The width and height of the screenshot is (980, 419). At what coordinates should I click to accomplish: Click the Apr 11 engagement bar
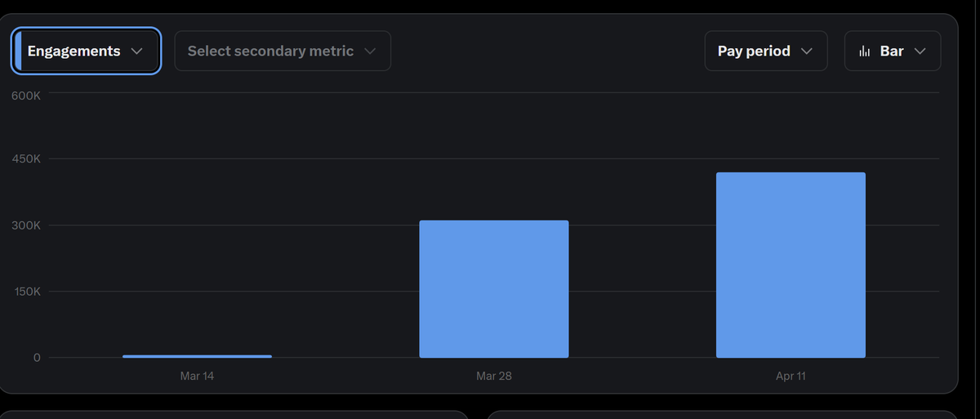pos(791,265)
